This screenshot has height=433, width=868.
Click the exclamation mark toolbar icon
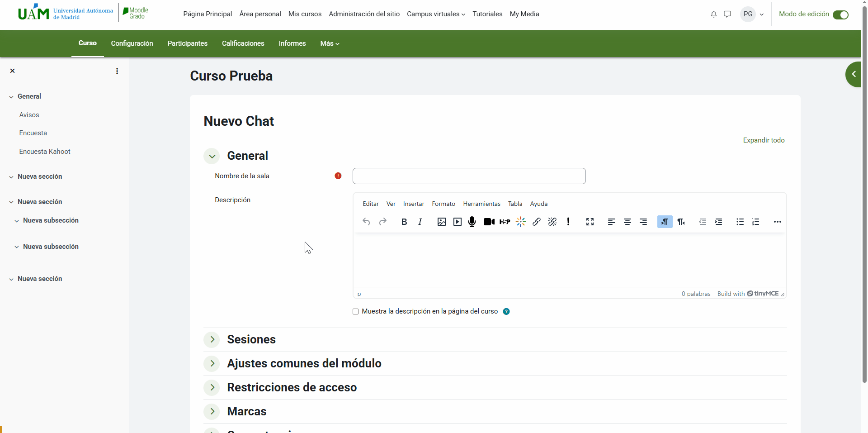pyautogui.click(x=568, y=222)
